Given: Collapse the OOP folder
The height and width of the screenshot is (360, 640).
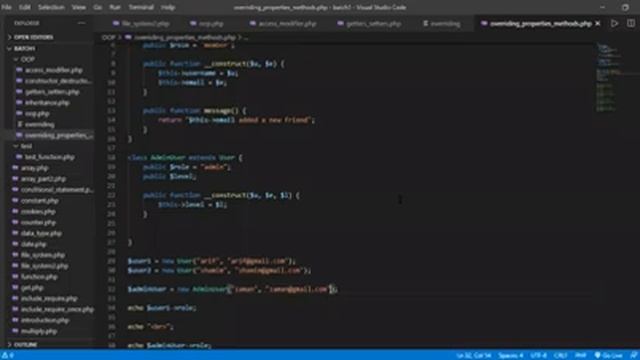Looking at the screenshot, I should click(x=49, y=59).
